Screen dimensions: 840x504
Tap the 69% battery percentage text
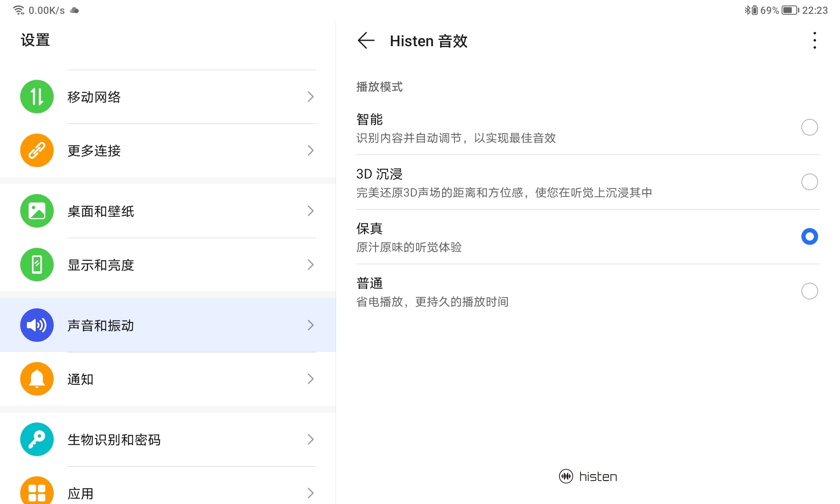point(769,10)
